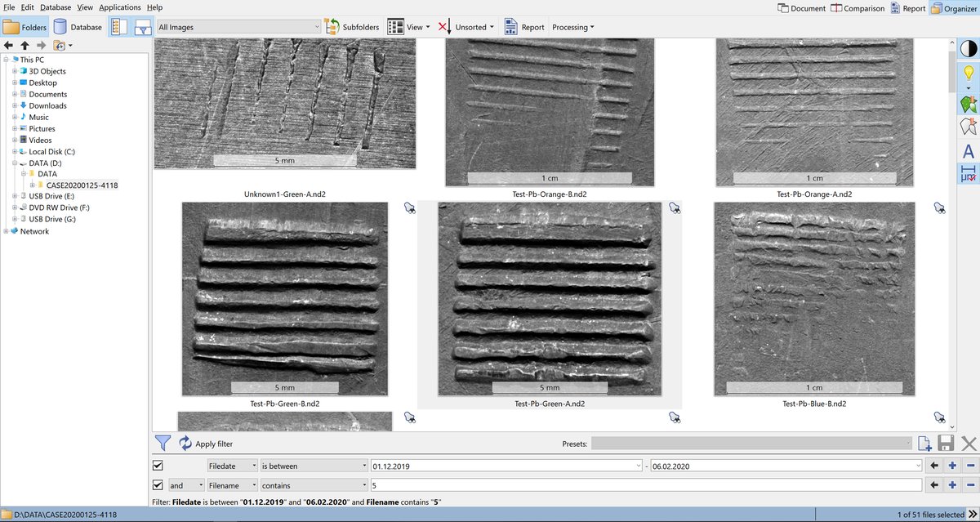Click the blue funnel filter icon
This screenshot has width=980, height=522.
coord(163,444)
